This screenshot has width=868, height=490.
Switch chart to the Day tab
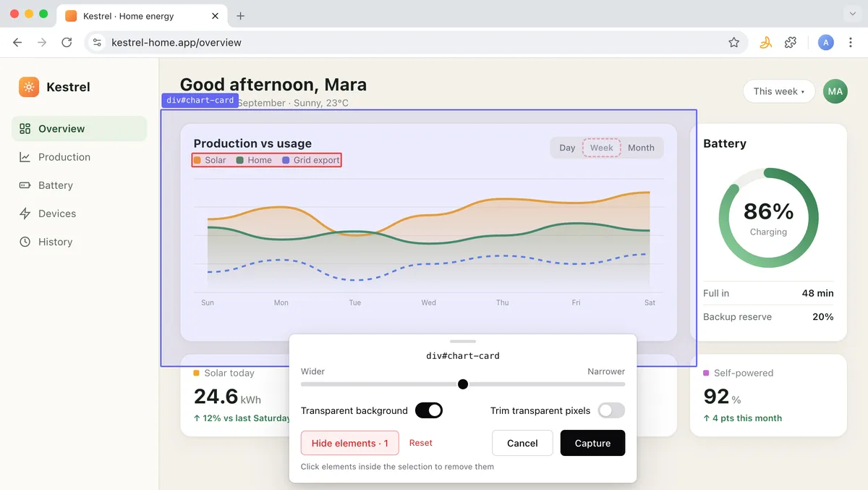[567, 148]
